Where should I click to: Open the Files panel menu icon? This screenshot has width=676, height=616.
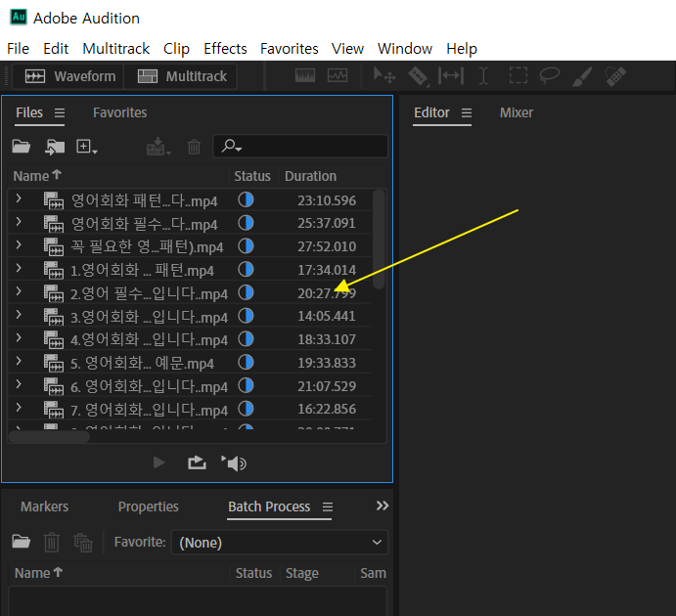60,112
